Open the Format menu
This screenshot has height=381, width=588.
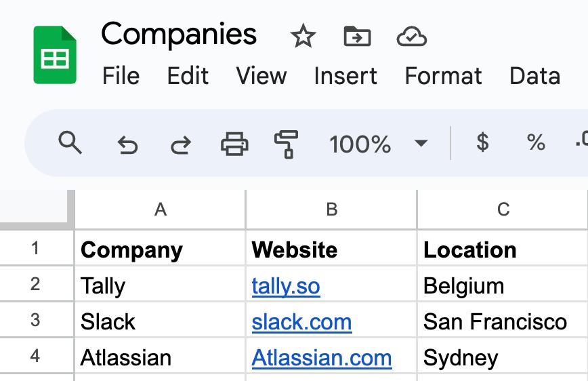click(443, 76)
